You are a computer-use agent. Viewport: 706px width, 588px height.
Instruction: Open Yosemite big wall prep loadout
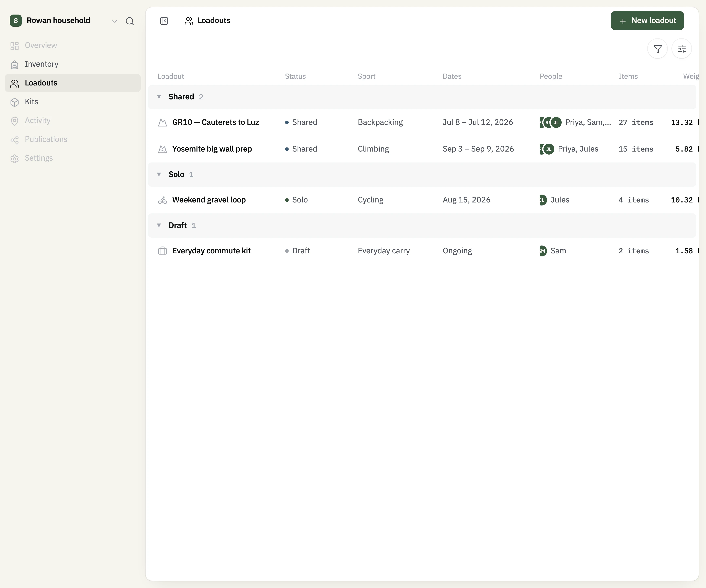pyautogui.click(x=212, y=149)
